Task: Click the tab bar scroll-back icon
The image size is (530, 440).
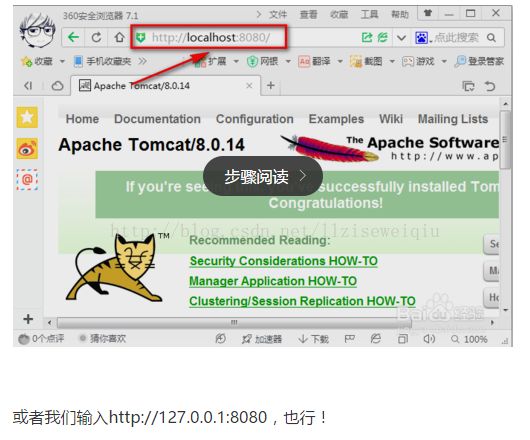Action: 28,86
